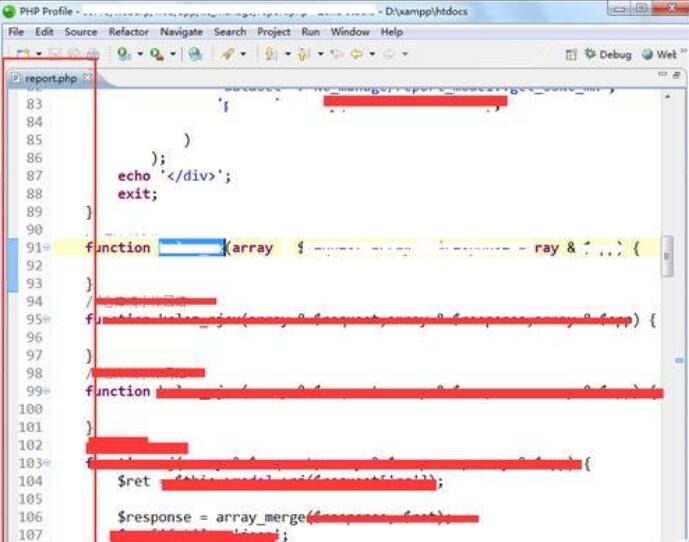Image resolution: width=689 pixels, height=542 pixels.
Task: Minimize the editor pane via its icon
Action: click(662, 76)
